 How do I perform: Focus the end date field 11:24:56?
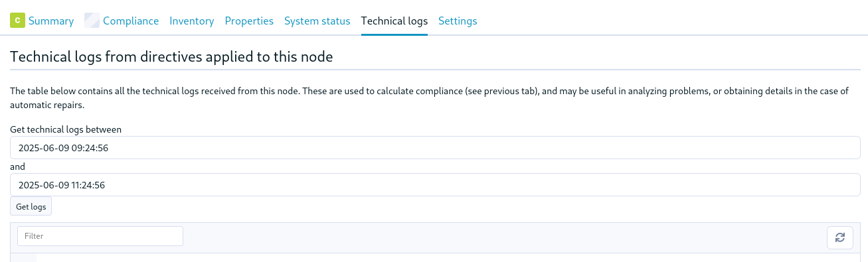pos(435,185)
